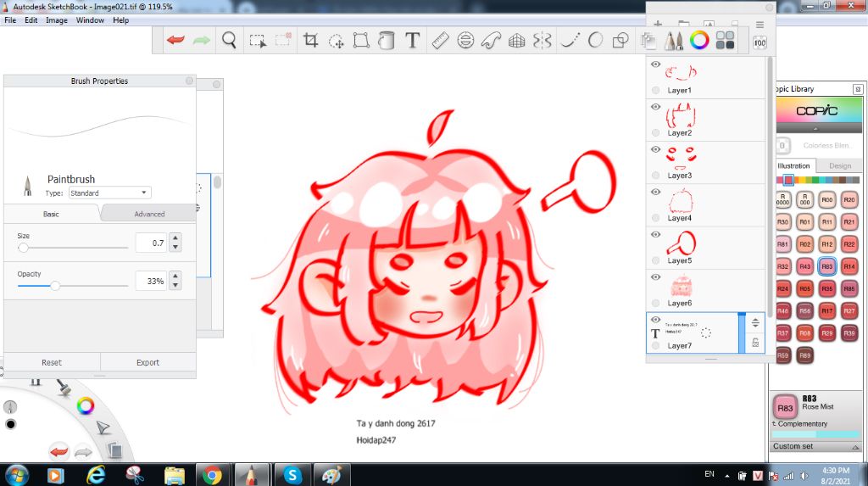Enable the Ruler guide tool

tap(440, 41)
